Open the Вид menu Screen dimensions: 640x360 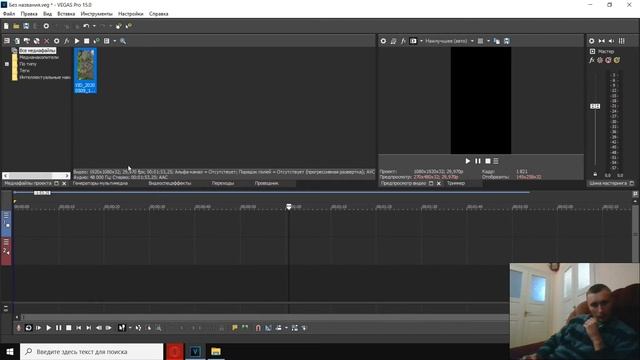click(x=47, y=14)
